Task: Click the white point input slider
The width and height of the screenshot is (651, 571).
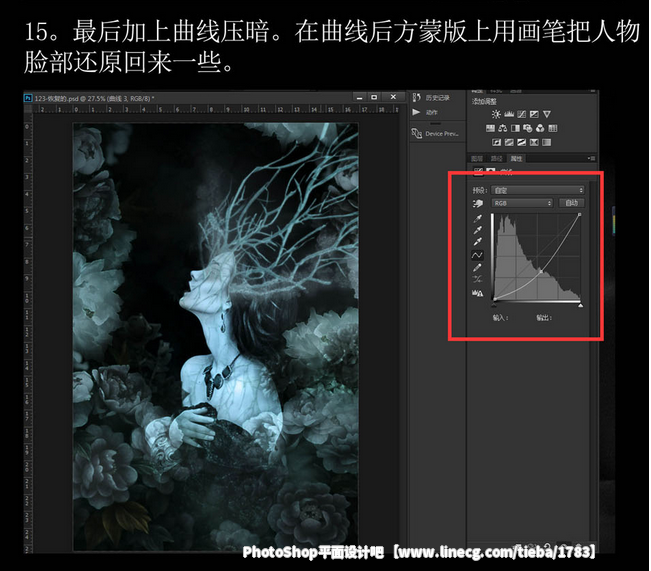Action: (x=580, y=305)
